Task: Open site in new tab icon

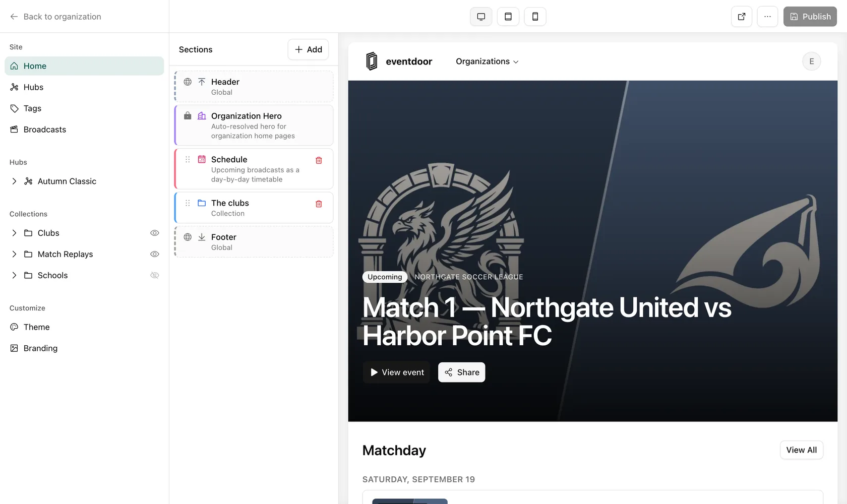Action: click(x=742, y=17)
